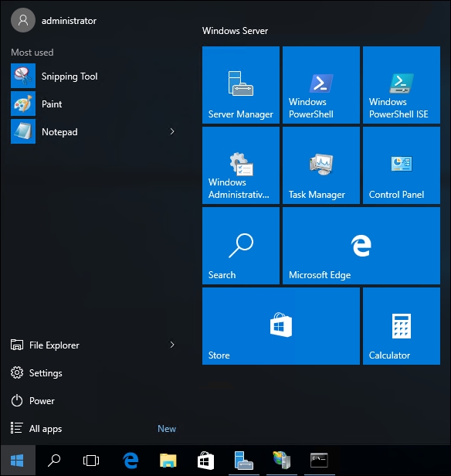
Task: Open the All apps list
Action: (x=93, y=428)
